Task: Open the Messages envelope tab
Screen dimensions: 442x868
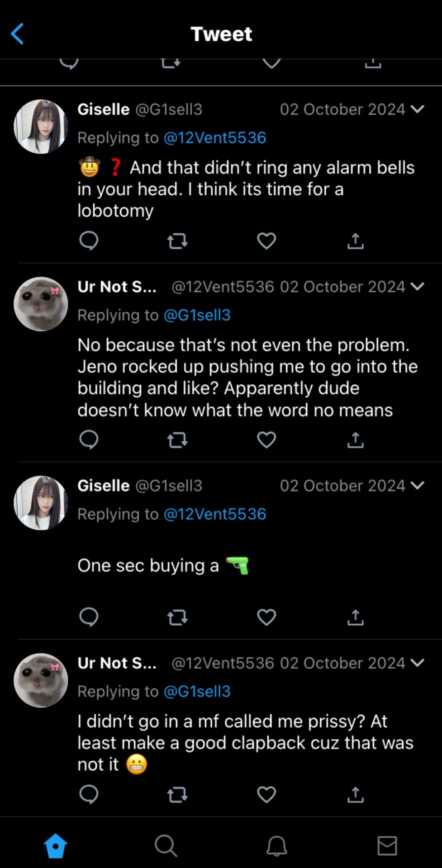Action: point(387,845)
